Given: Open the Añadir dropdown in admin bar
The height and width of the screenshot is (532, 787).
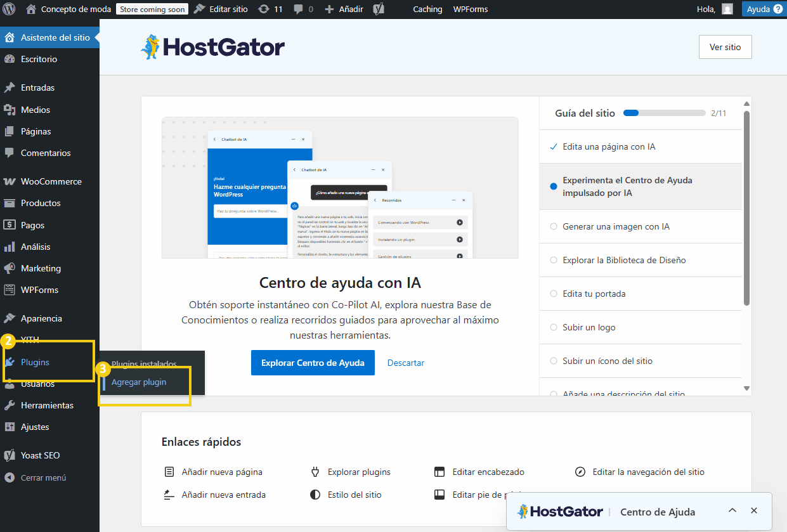Looking at the screenshot, I should [344, 10].
